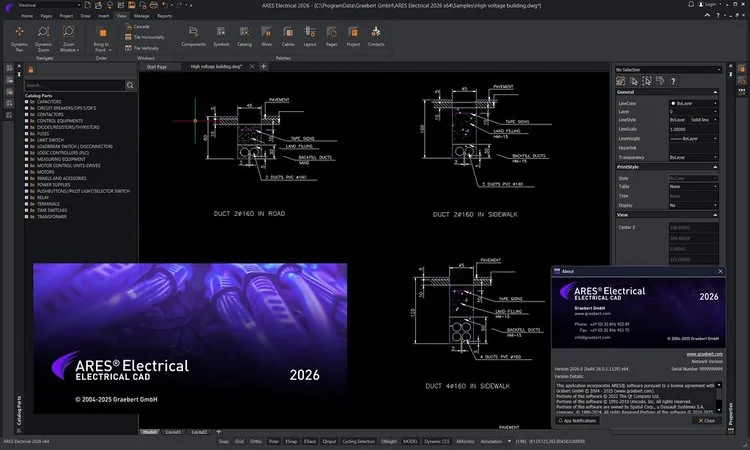Viewport: 750px width, 450px height.
Task: Toggle ESnap in the status bar
Action: point(291,441)
